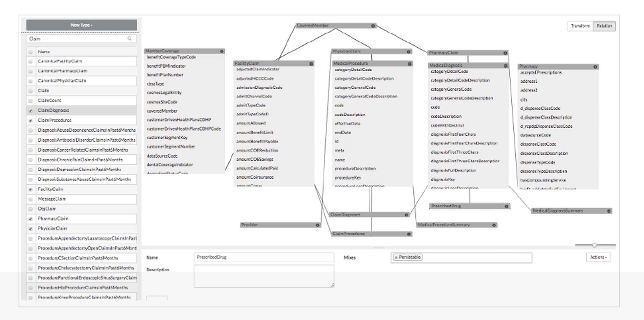Click the gear icon on CoveredMember node
644x320 pixels.
pyautogui.click(x=373, y=26)
